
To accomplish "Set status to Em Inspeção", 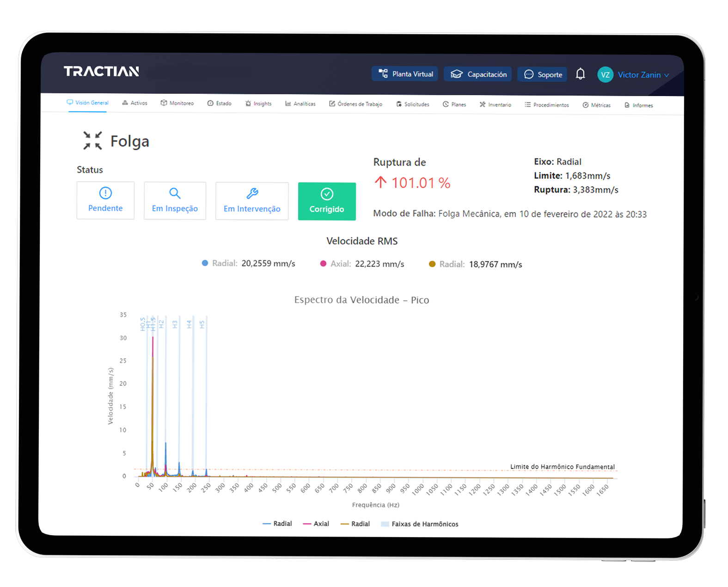I will [175, 201].
